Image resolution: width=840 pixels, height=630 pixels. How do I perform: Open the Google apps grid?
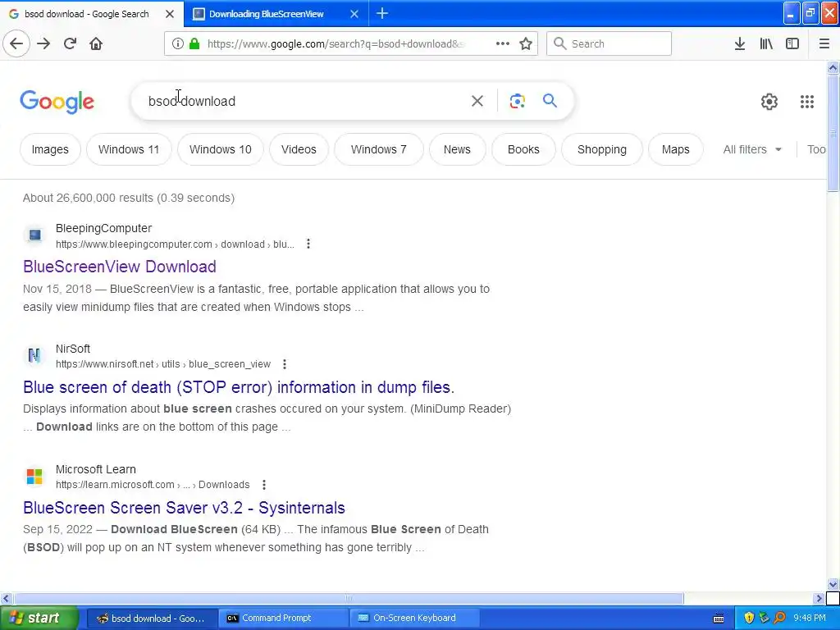click(x=807, y=101)
